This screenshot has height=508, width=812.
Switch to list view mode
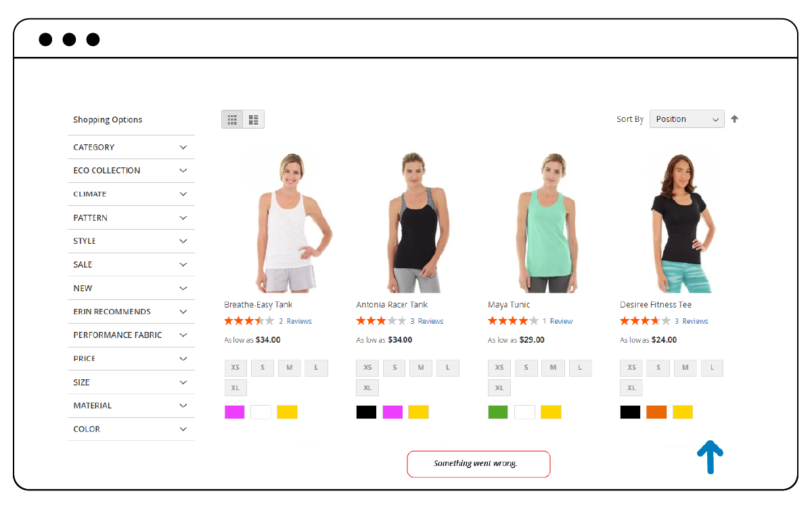(x=254, y=119)
